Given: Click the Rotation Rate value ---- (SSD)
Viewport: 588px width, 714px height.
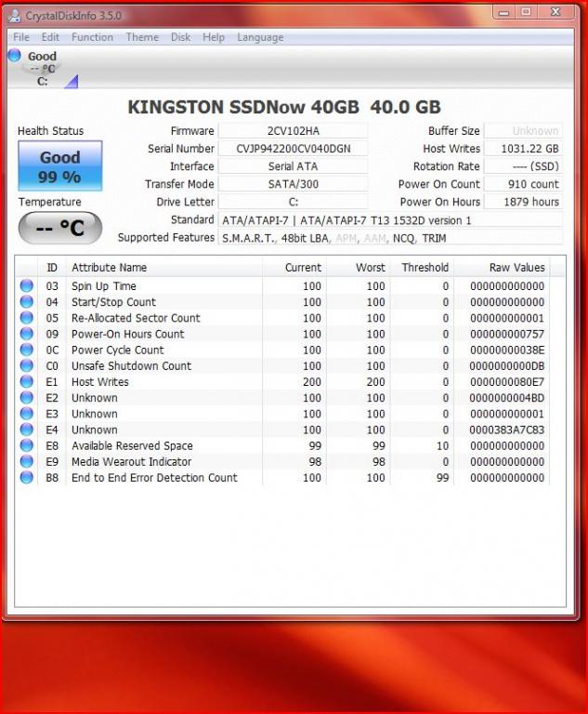Looking at the screenshot, I should [523, 166].
